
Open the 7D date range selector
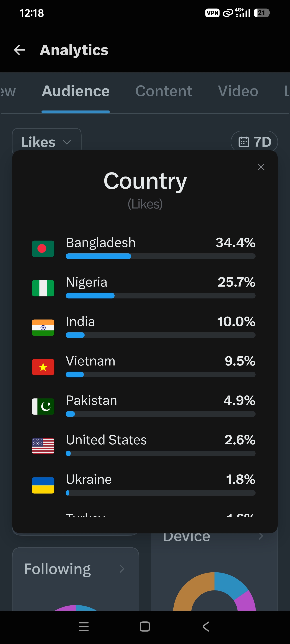(254, 142)
